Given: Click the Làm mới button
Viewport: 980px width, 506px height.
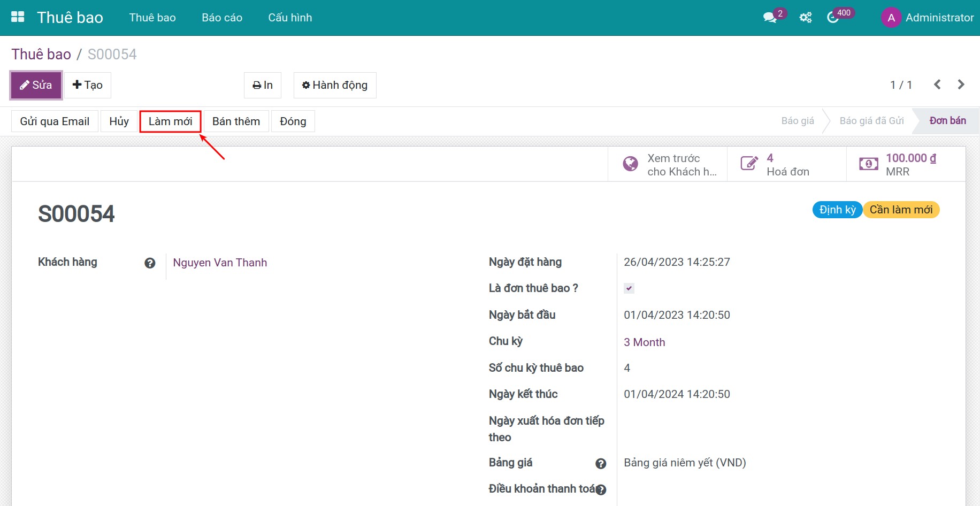Looking at the screenshot, I should coord(170,121).
